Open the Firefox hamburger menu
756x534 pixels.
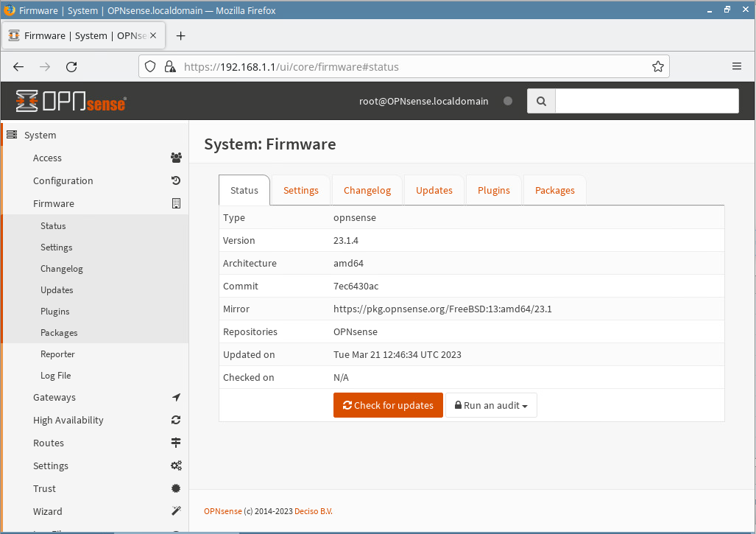coord(736,66)
